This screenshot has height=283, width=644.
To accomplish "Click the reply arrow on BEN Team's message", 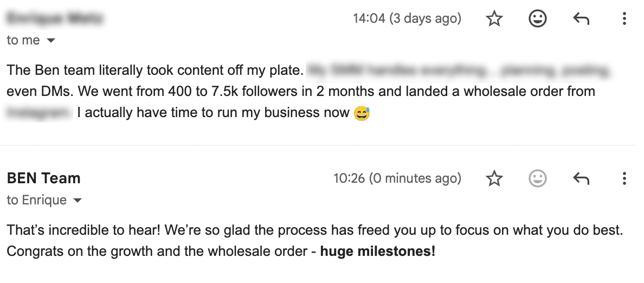I will tap(581, 178).
